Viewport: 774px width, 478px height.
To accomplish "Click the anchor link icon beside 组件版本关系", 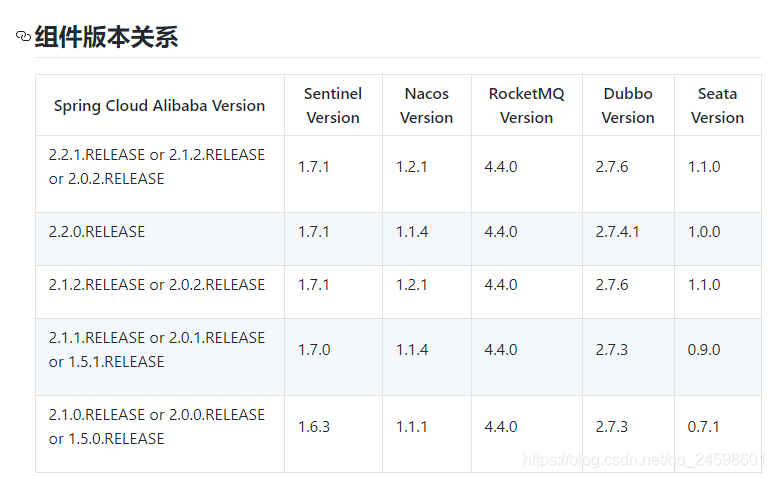I will pyautogui.click(x=23, y=37).
